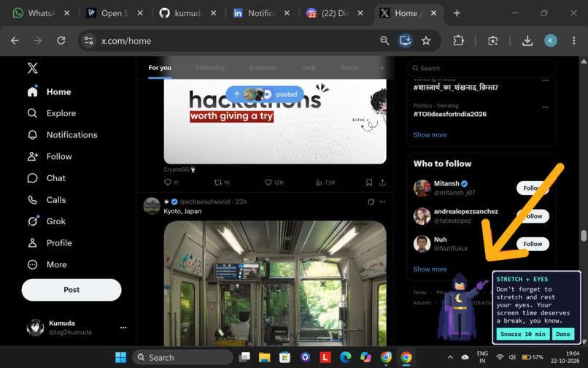
Task: Add a new timeline tab with plus
Action: tap(382, 68)
